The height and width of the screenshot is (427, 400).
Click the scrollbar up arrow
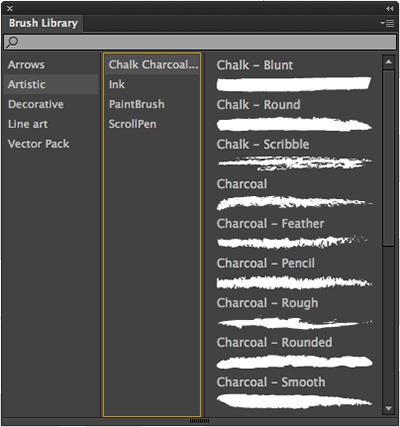[x=388, y=62]
